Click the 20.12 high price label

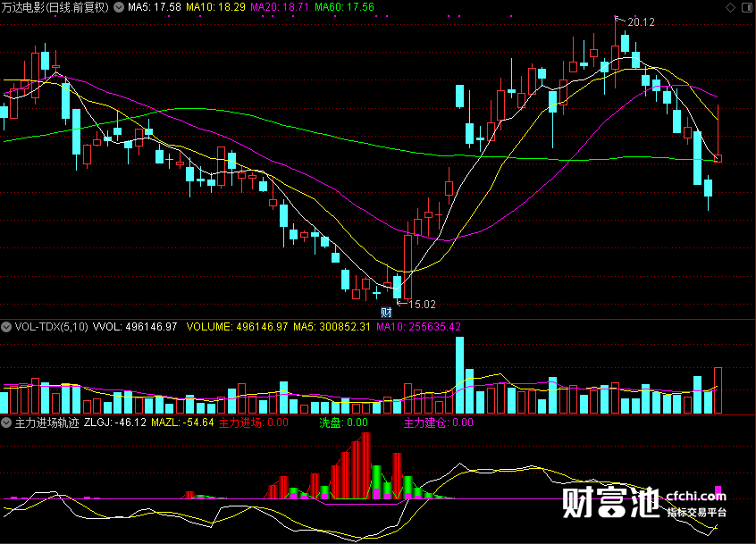click(x=641, y=22)
